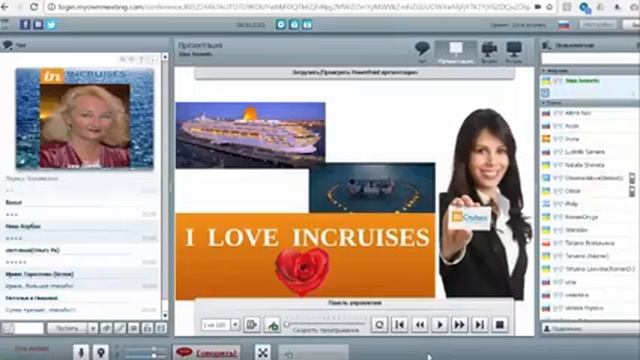Collapse the first group in participants list

544,71
